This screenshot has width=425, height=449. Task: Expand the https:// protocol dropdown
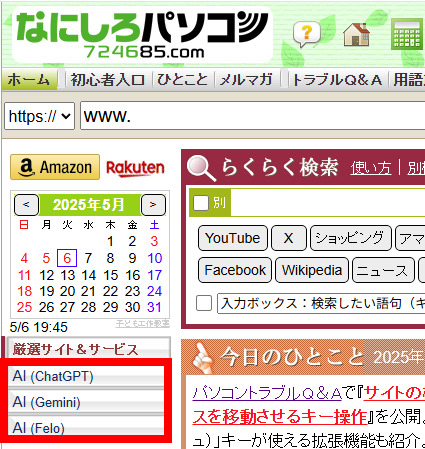[x=39, y=116]
